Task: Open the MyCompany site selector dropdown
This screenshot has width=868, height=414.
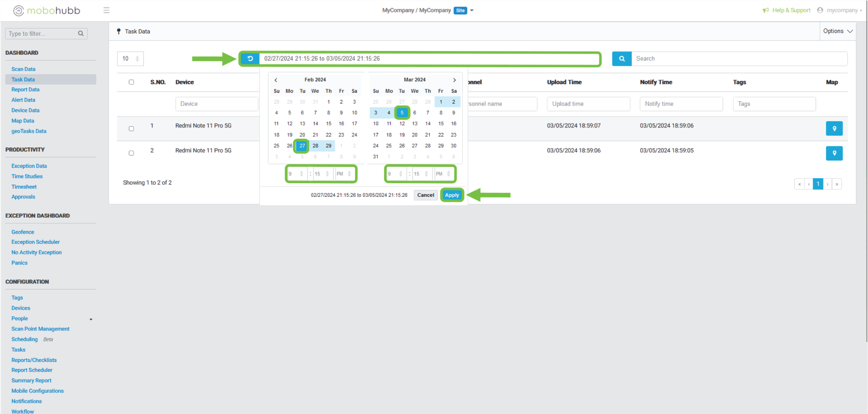Action: (471, 10)
